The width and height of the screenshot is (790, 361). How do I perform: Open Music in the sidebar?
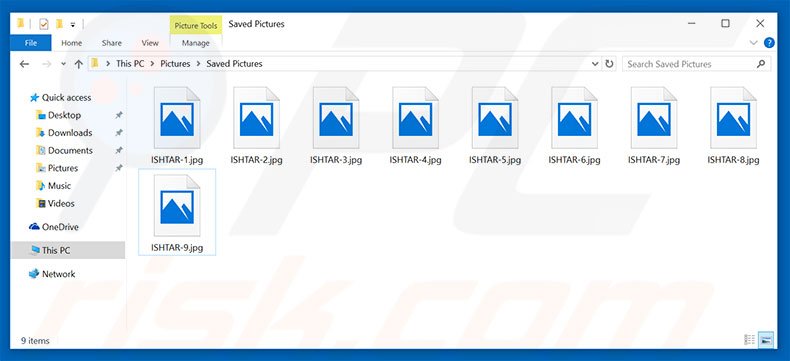pos(59,186)
